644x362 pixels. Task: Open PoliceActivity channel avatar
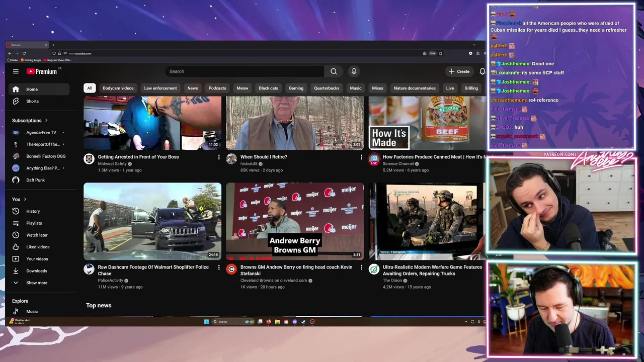(x=89, y=269)
